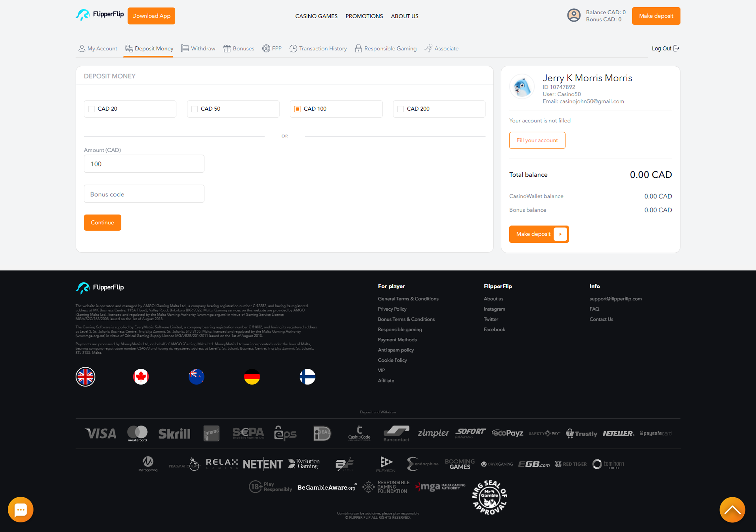Switch to the Withdraw tab
This screenshot has width=756, height=532.
click(x=198, y=48)
